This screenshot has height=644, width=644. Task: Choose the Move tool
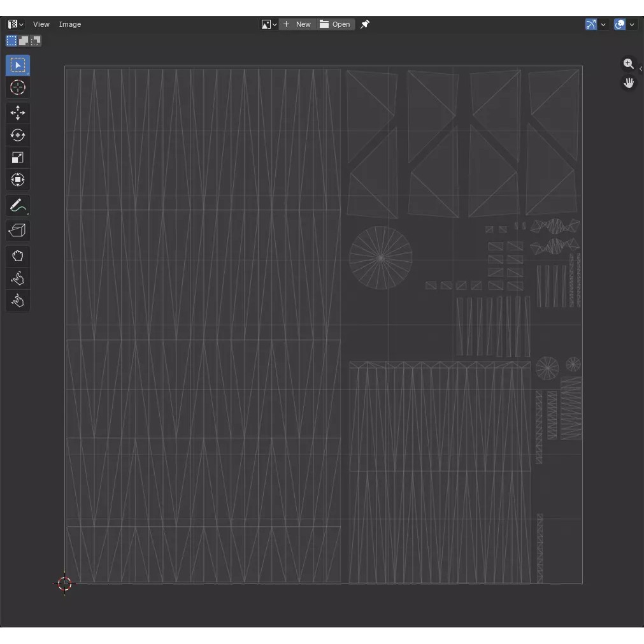[x=18, y=113]
